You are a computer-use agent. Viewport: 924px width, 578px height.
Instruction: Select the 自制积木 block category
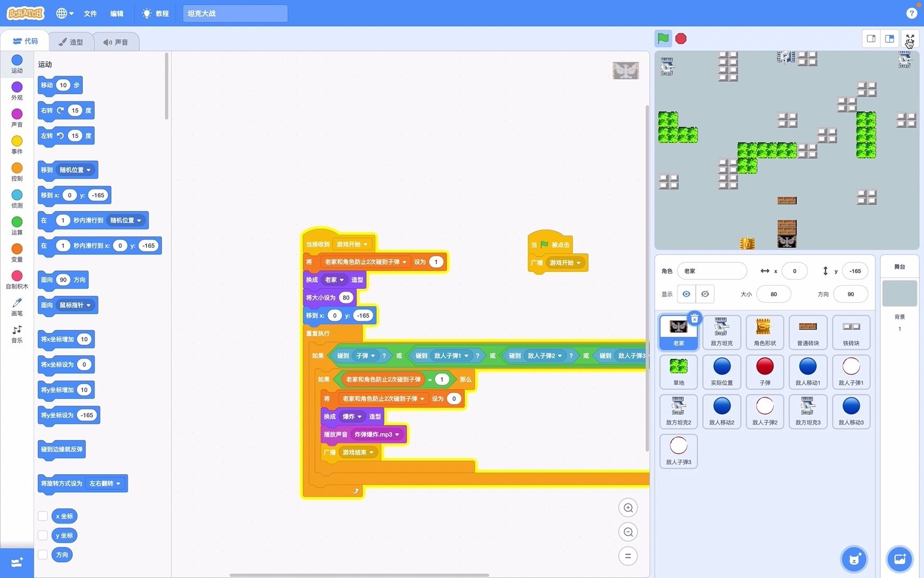click(17, 280)
